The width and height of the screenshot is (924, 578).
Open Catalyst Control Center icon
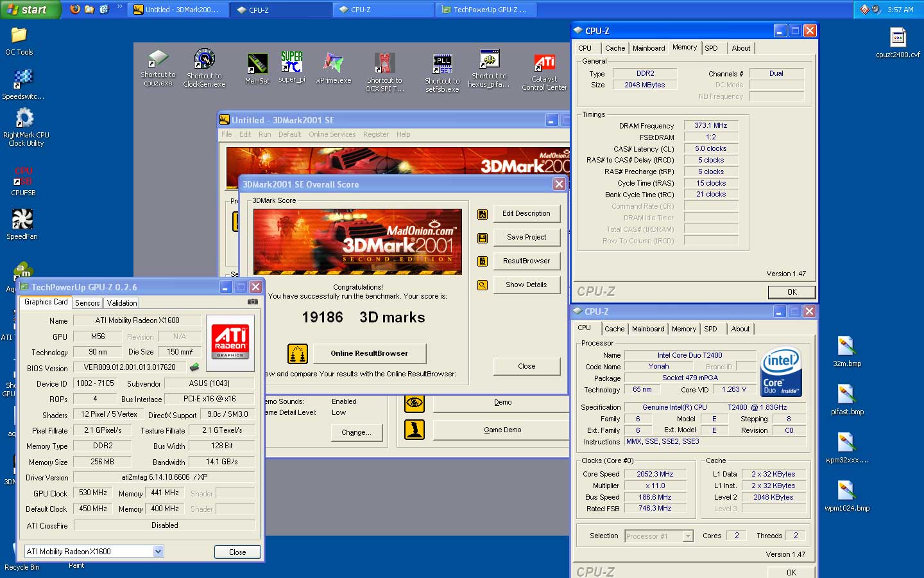pos(544,63)
